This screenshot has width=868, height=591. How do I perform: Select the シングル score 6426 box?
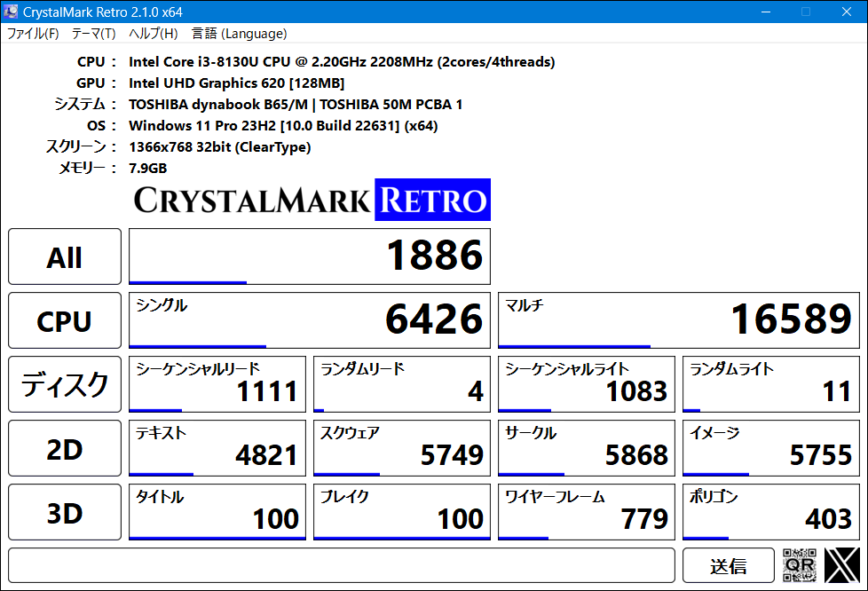[310, 320]
